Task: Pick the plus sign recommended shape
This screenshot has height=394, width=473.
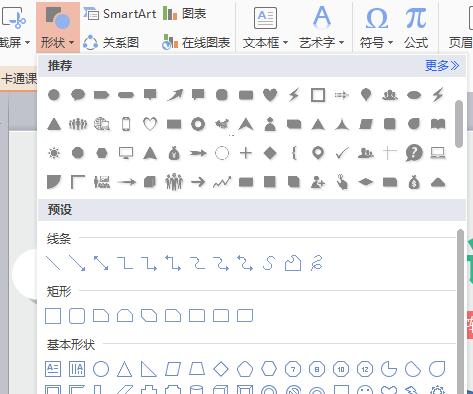Action: click(246, 153)
